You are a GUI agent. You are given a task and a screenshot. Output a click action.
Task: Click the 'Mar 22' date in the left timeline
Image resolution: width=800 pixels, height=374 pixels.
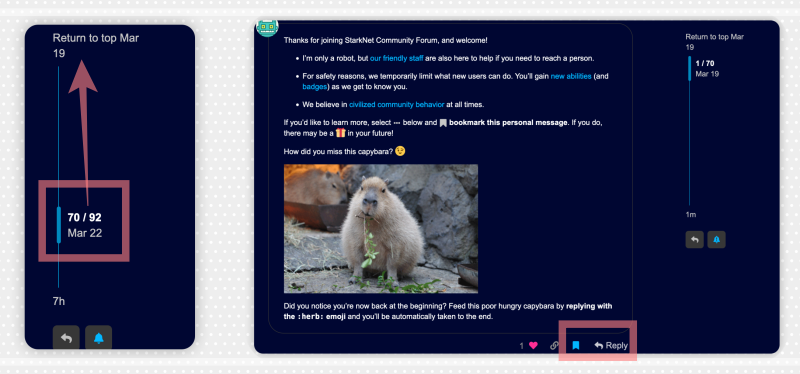85,234
